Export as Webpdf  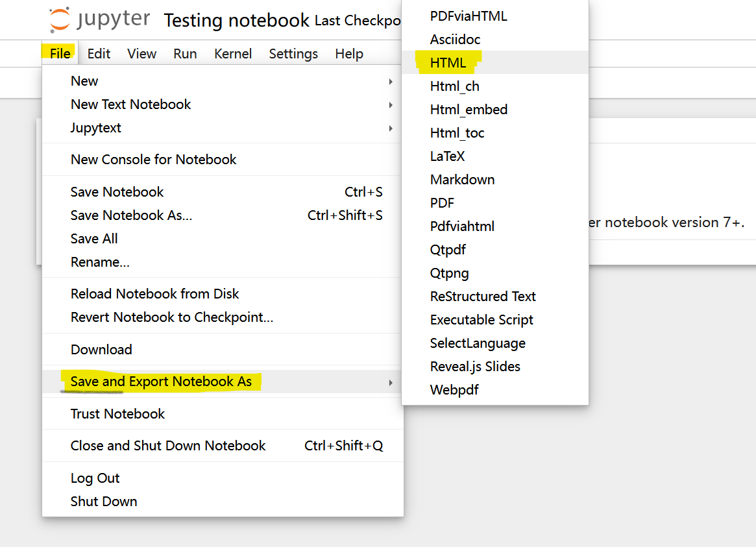click(x=495, y=390)
